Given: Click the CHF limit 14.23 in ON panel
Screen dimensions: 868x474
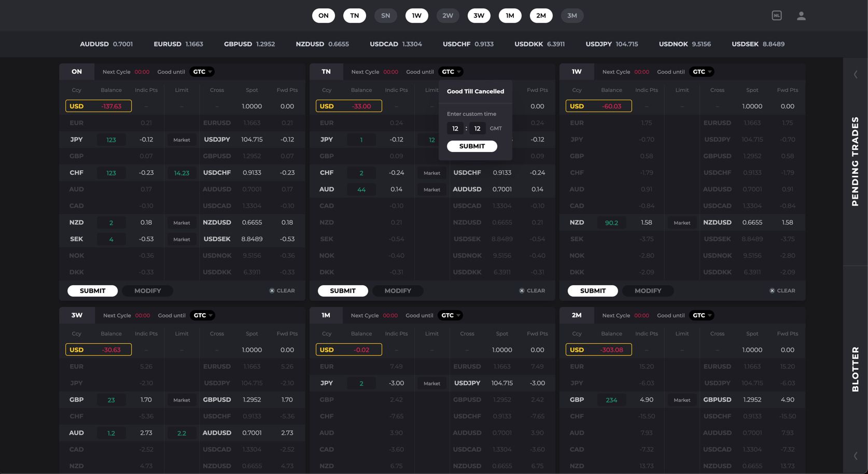Looking at the screenshot, I should click(x=181, y=173).
